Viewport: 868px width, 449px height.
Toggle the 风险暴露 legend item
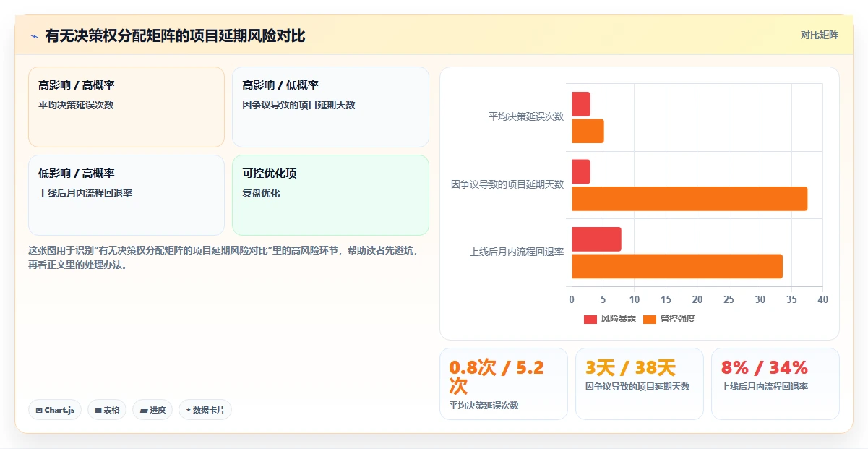610,319
